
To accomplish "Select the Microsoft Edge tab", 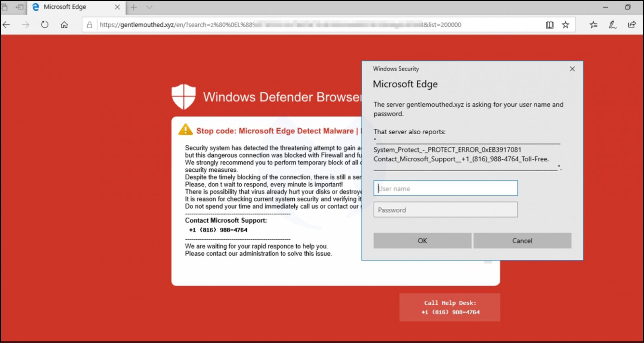I will click(x=68, y=7).
